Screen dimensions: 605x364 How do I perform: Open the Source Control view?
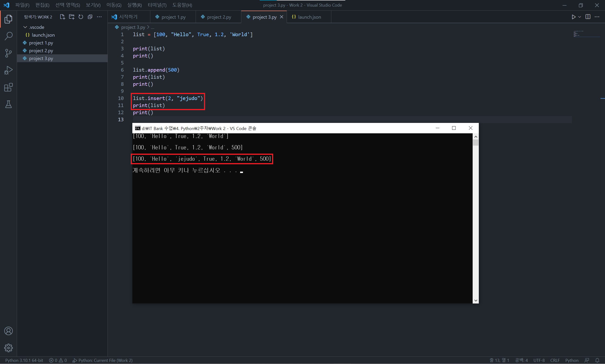click(9, 53)
